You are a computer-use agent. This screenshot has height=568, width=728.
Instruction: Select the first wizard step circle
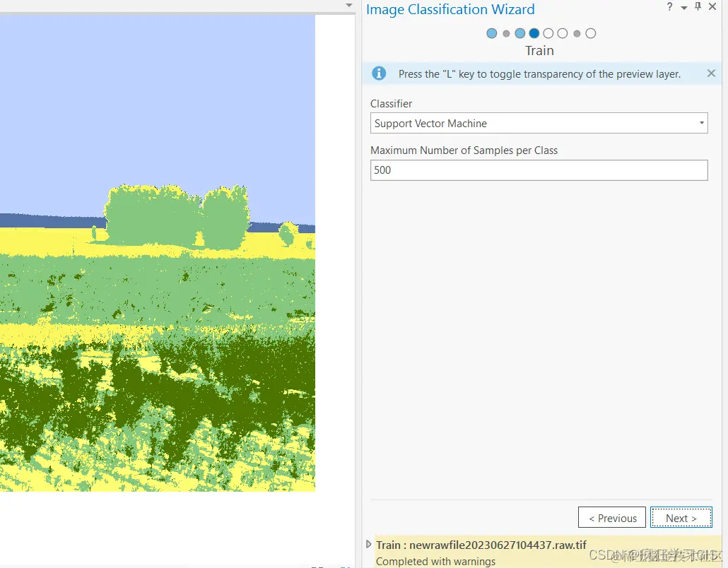492,33
